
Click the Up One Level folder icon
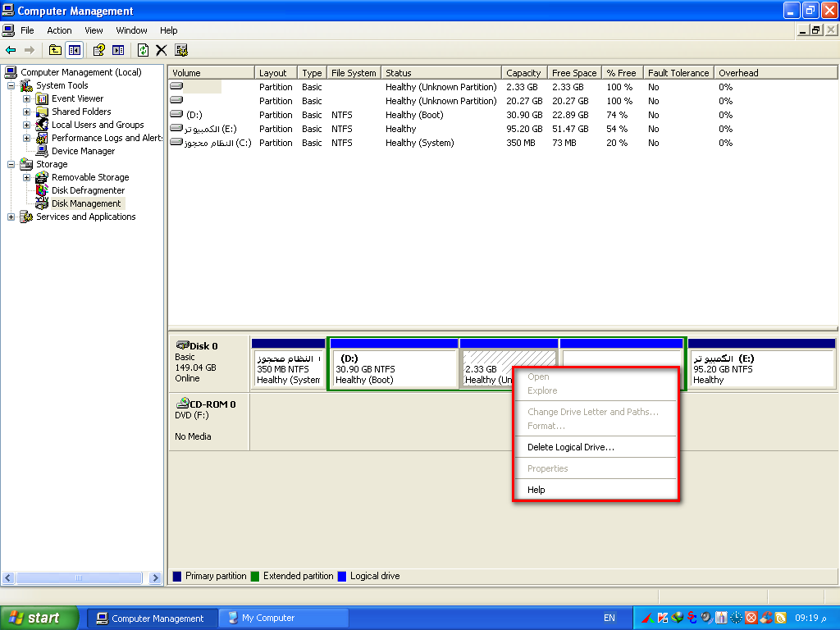55,50
